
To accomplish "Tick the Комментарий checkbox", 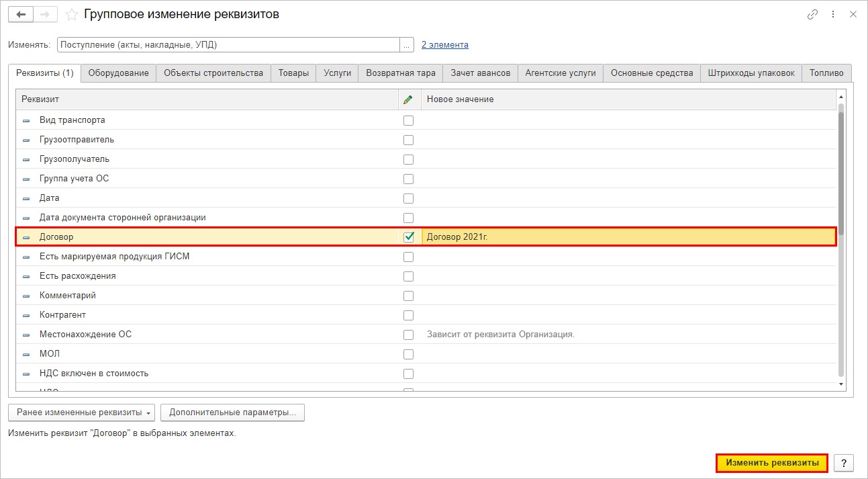I will (408, 296).
